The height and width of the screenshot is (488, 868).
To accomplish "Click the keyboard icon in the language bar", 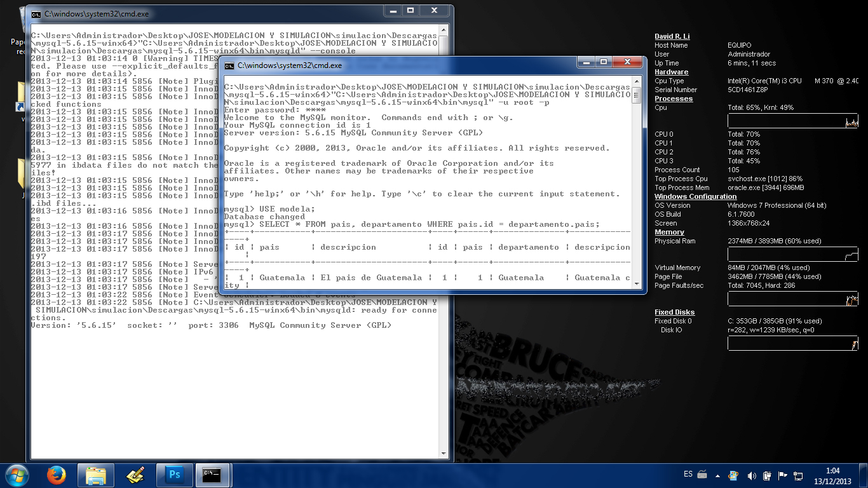I will (x=702, y=474).
